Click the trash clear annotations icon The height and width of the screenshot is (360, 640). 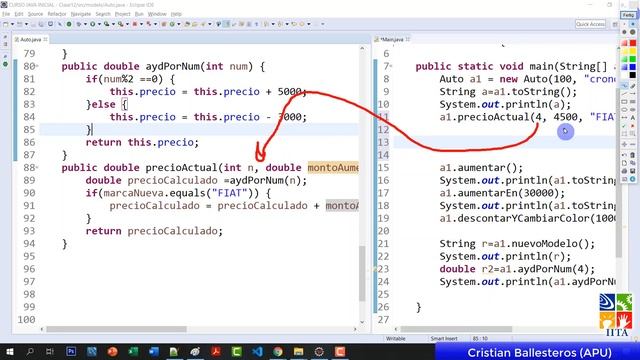(x=633, y=155)
